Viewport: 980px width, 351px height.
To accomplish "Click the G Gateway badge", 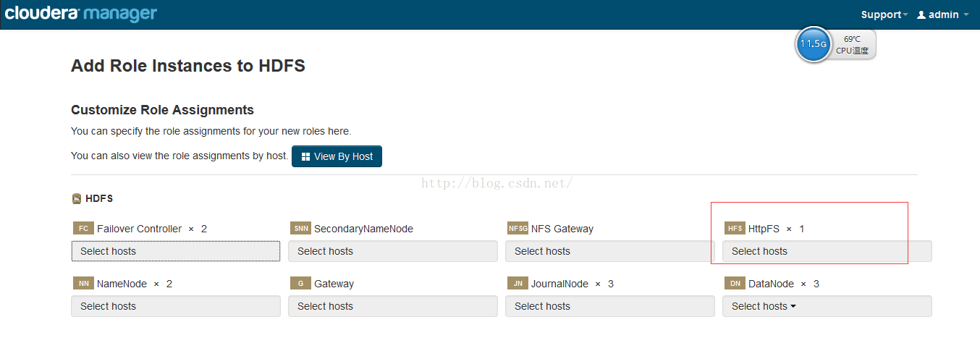I will [300, 284].
